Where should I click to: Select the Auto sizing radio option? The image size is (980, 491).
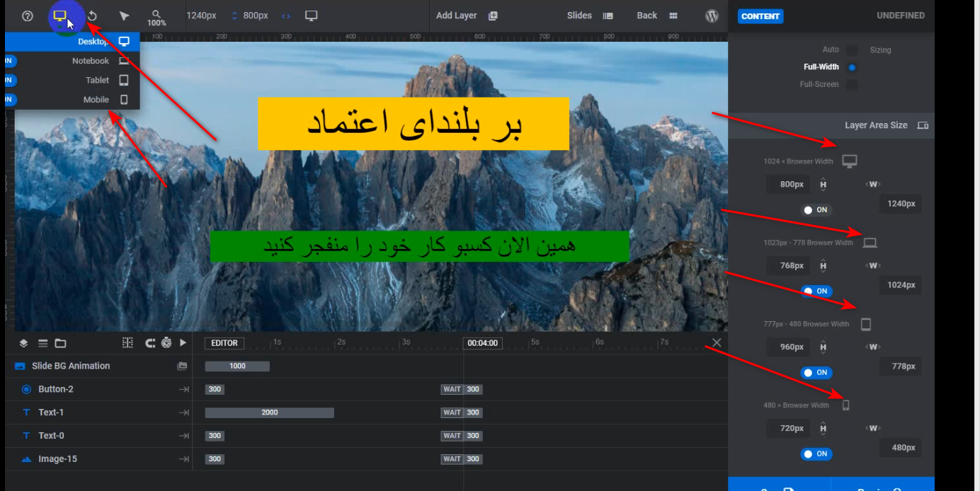(x=852, y=50)
